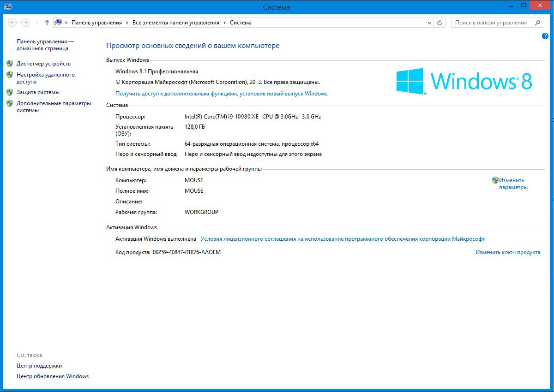
Task: Open 'Настройка удаленного доступа'
Action: point(45,78)
